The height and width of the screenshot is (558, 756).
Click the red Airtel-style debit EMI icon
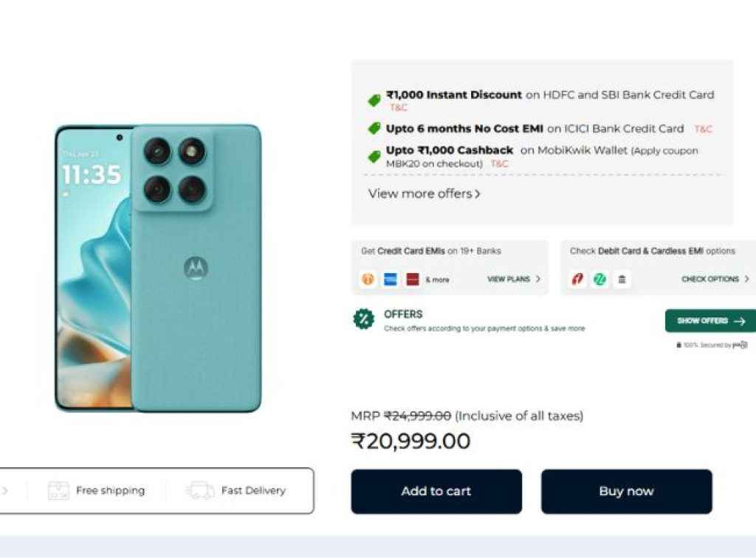pos(577,280)
